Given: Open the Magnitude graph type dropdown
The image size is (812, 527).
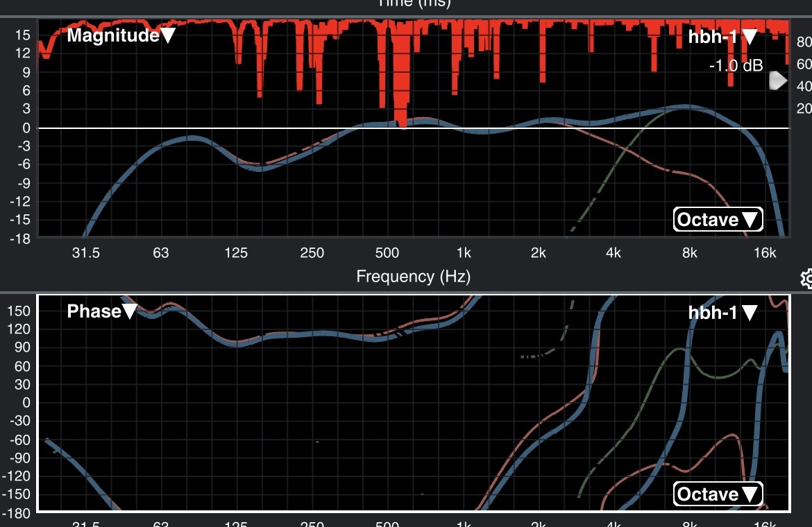Looking at the screenshot, I should [x=121, y=35].
